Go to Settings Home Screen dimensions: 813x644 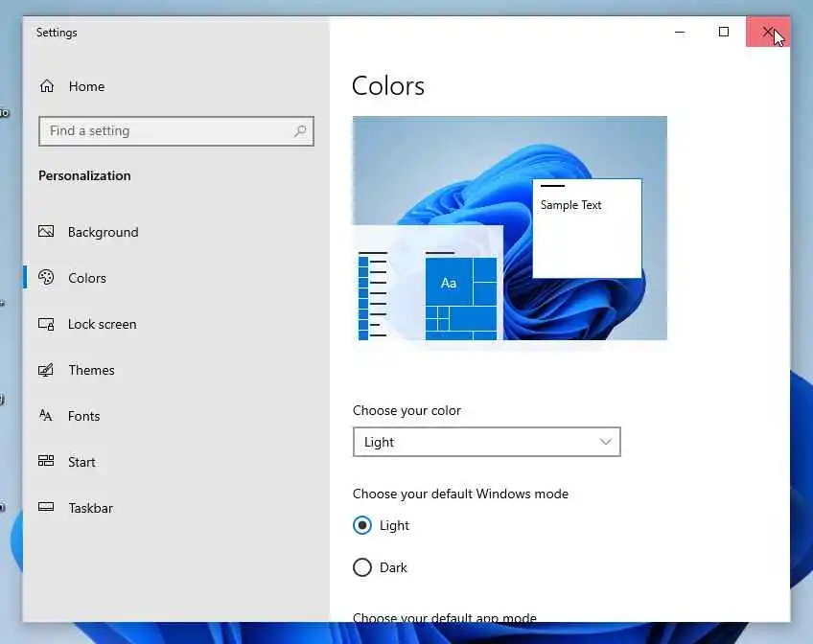pyautogui.click(x=86, y=86)
